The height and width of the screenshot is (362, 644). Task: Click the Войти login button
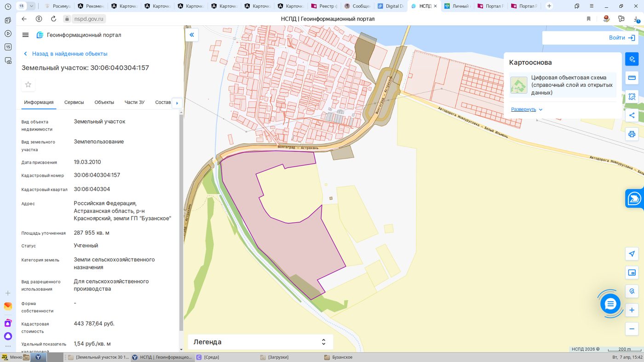click(622, 38)
